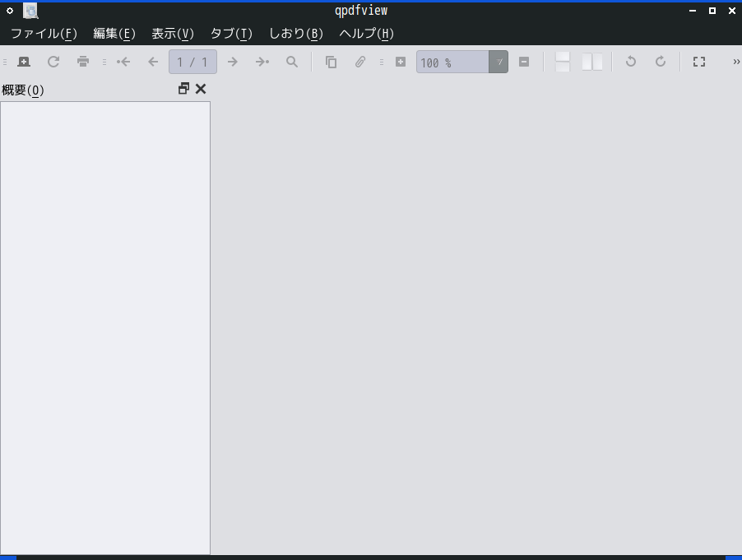The image size is (742, 560).
Task: Open the 表示(V) menu
Action: [x=173, y=34]
